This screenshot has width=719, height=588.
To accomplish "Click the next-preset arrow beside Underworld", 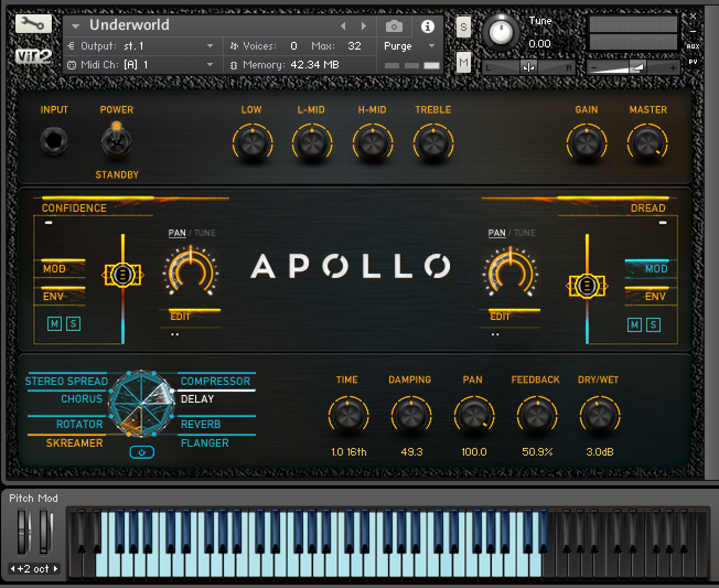I will (x=363, y=26).
